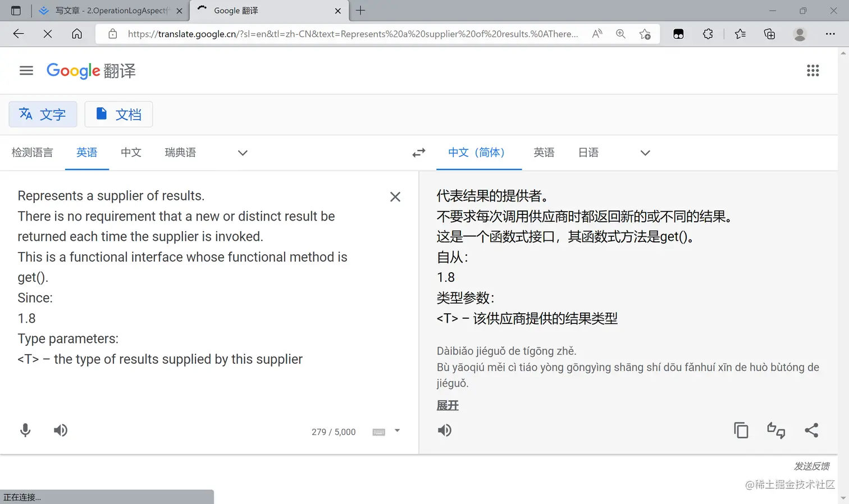The width and height of the screenshot is (849, 504).
Task: Open the black extension icon in toolbar
Action: coord(678,34)
